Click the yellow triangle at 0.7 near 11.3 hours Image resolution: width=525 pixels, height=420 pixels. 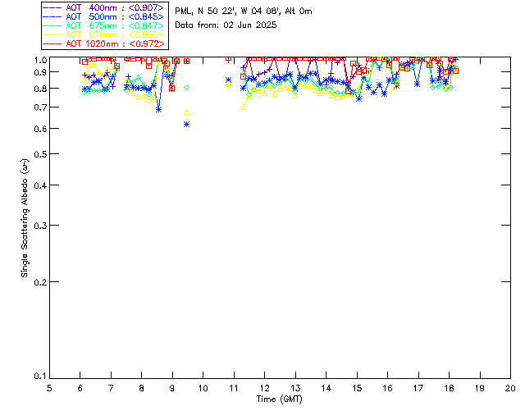point(244,107)
